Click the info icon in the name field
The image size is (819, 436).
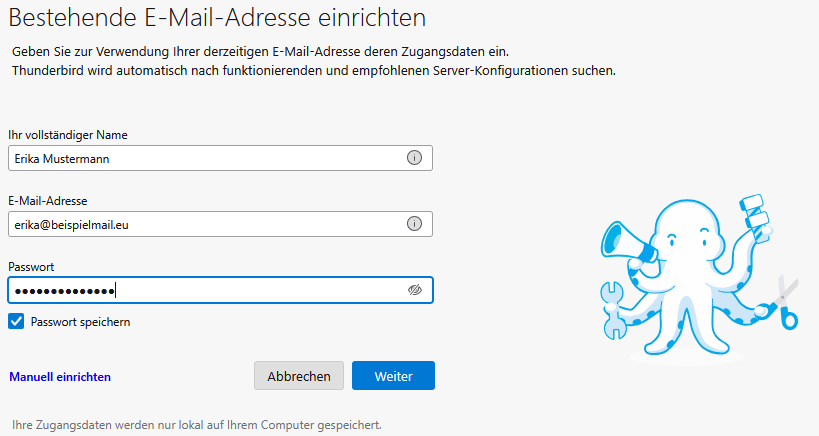pos(414,158)
